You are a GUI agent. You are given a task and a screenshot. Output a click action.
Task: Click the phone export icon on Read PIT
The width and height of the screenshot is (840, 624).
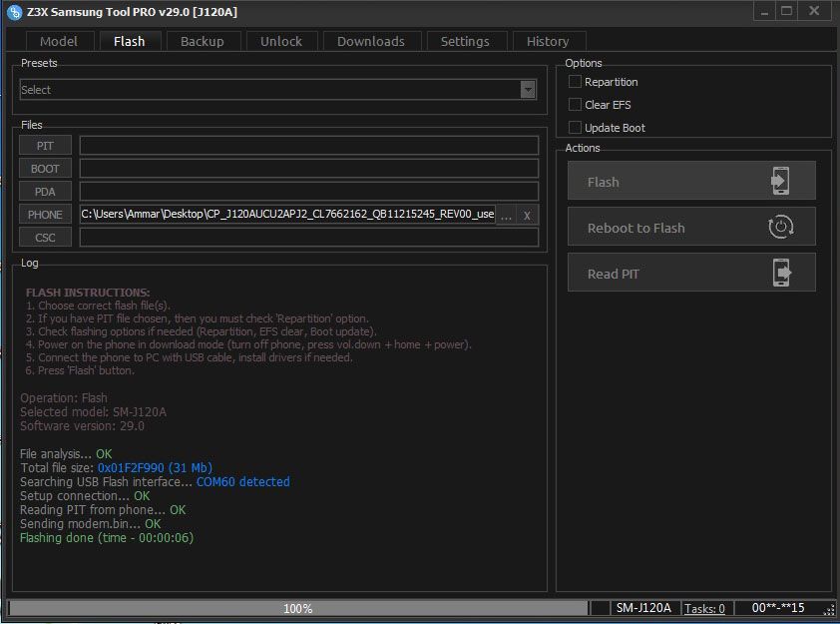(781, 273)
